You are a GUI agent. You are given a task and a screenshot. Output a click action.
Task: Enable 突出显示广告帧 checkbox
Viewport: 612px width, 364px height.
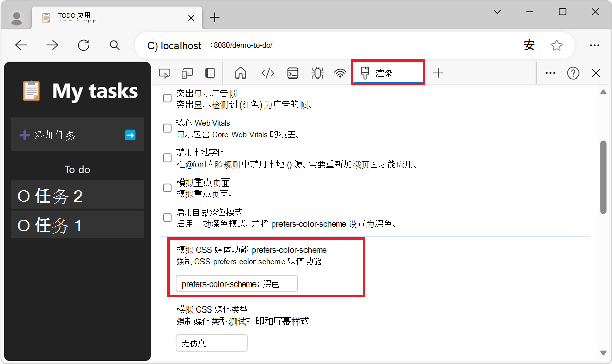tap(167, 98)
